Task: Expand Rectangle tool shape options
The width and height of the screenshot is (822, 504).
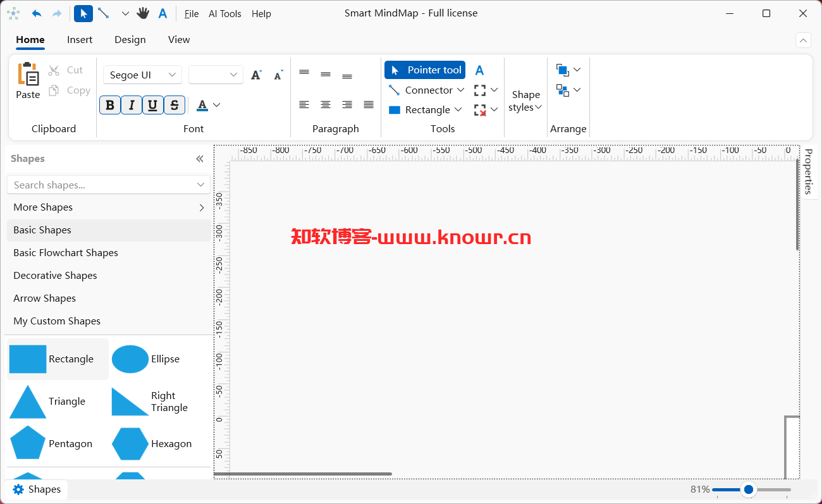Action: [458, 110]
